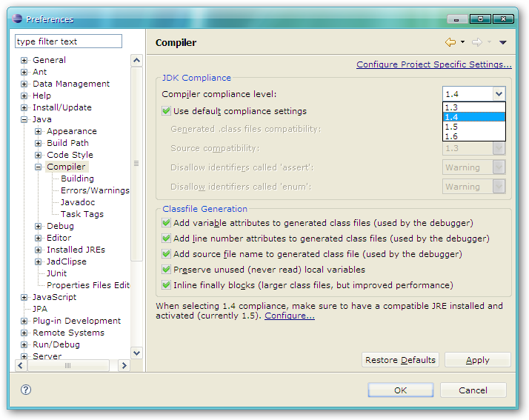Open the preferences view menu triangle
The height and width of the screenshot is (420, 529).
click(x=502, y=42)
